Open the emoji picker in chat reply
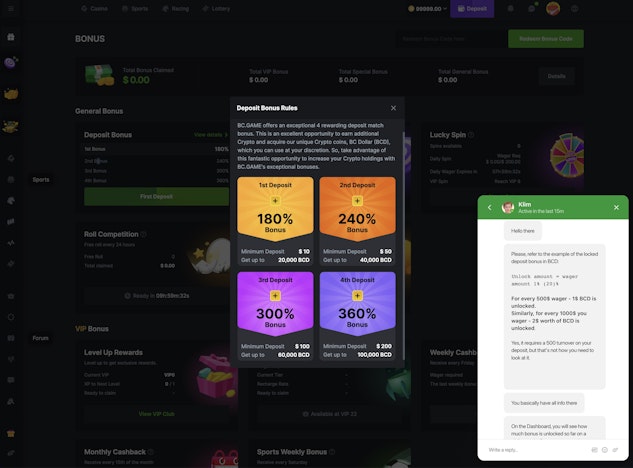Screen dimensions: 633x468 point(603,451)
